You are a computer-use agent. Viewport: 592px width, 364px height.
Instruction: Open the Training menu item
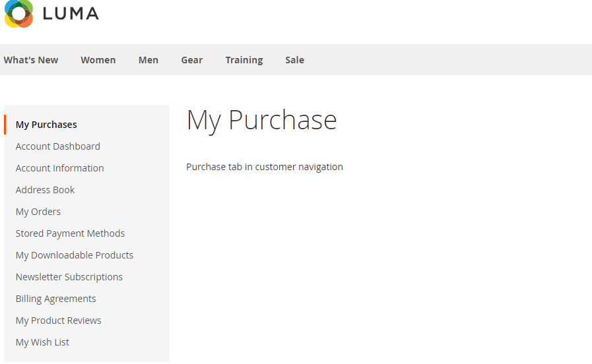244,60
